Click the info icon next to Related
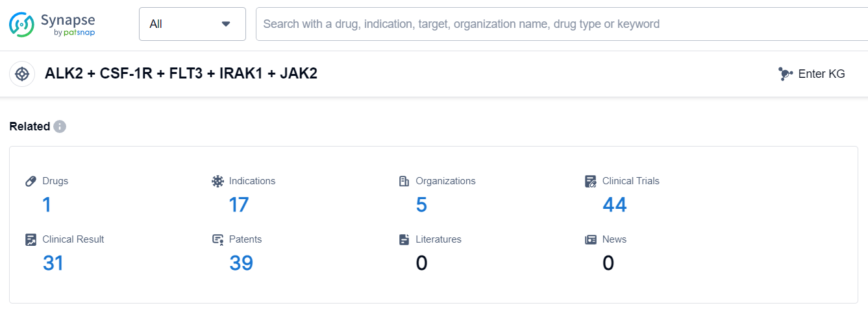 pyautogui.click(x=60, y=126)
